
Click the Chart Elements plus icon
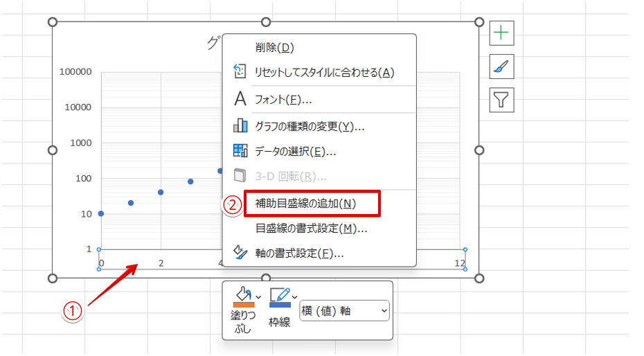click(501, 32)
